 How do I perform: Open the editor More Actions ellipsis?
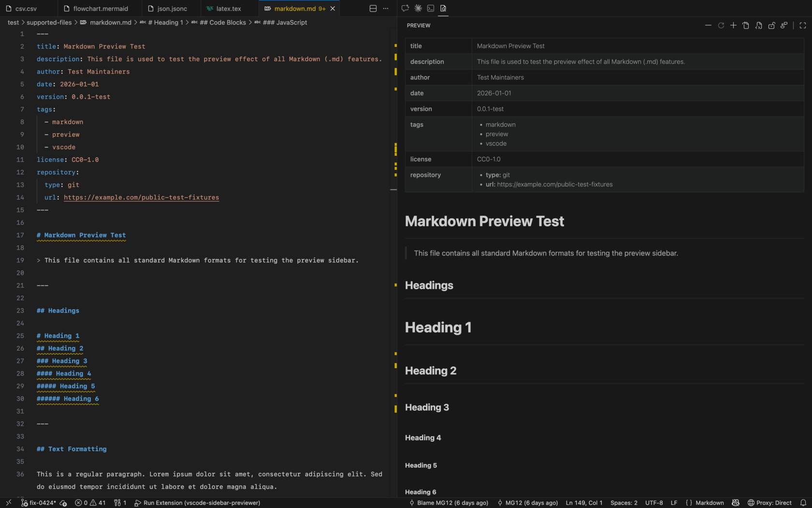[386, 8]
